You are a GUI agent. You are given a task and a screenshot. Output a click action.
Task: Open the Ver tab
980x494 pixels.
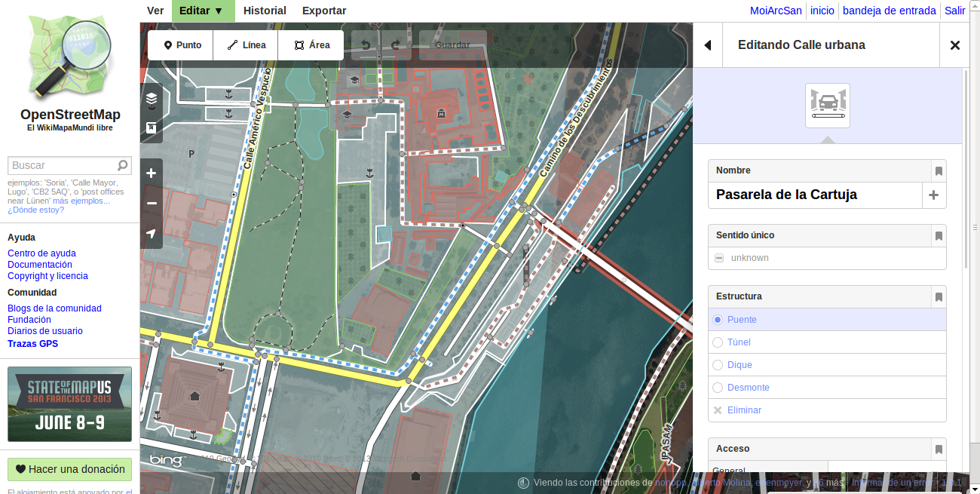click(155, 11)
